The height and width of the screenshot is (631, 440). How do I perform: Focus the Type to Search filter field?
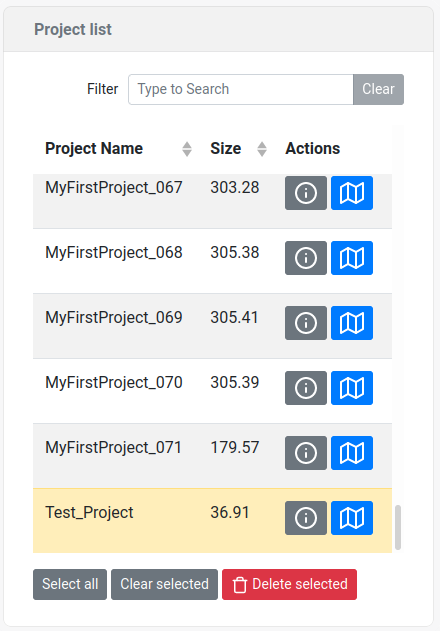[241, 89]
